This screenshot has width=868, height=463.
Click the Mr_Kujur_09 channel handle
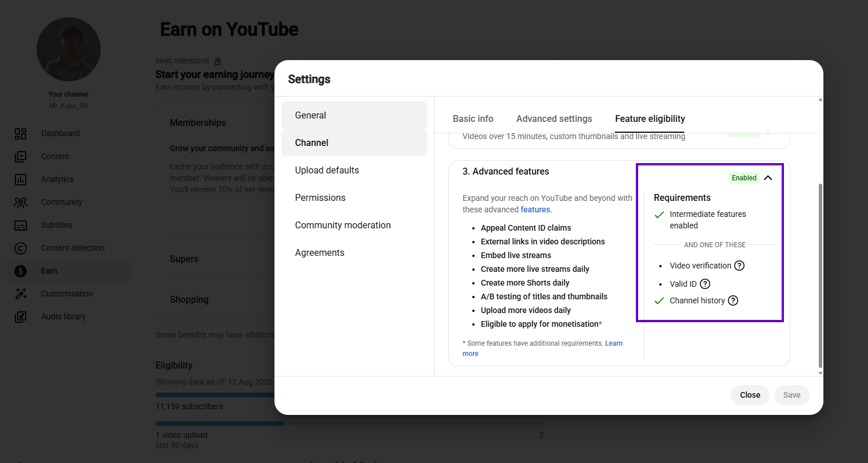coord(69,106)
